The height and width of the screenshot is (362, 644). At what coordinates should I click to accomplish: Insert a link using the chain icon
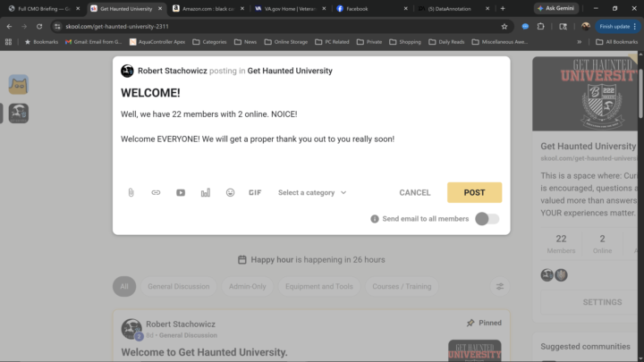[156, 192]
